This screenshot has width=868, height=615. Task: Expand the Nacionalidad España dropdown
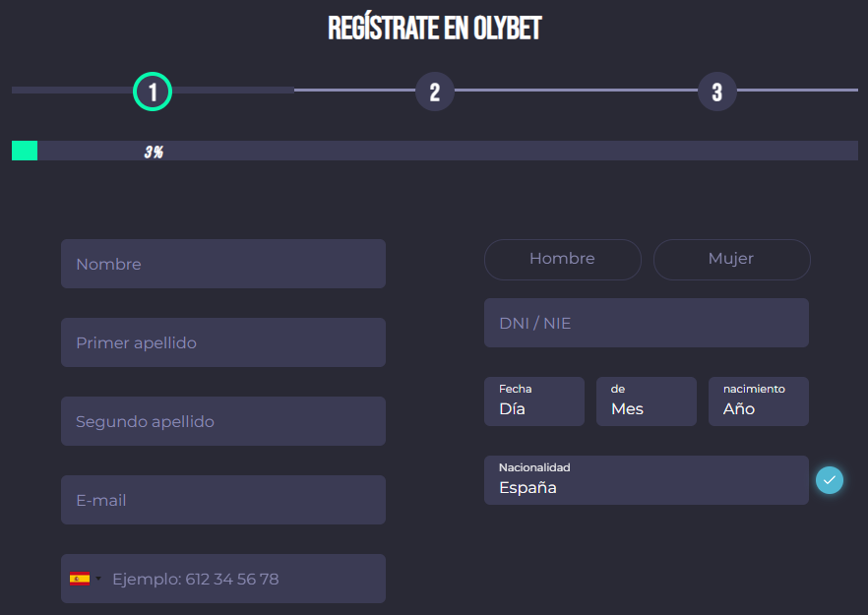point(646,480)
